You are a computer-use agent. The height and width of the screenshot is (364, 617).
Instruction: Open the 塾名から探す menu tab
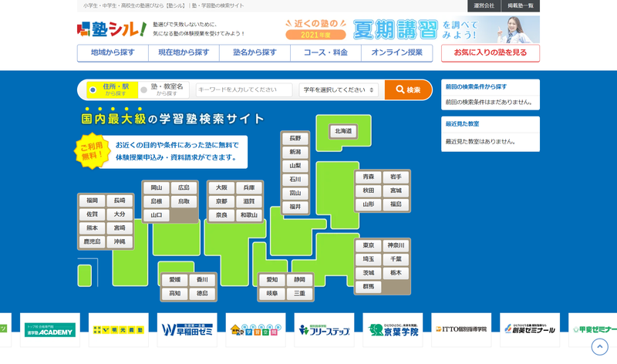pyautogui.click(x=255, y=52)
